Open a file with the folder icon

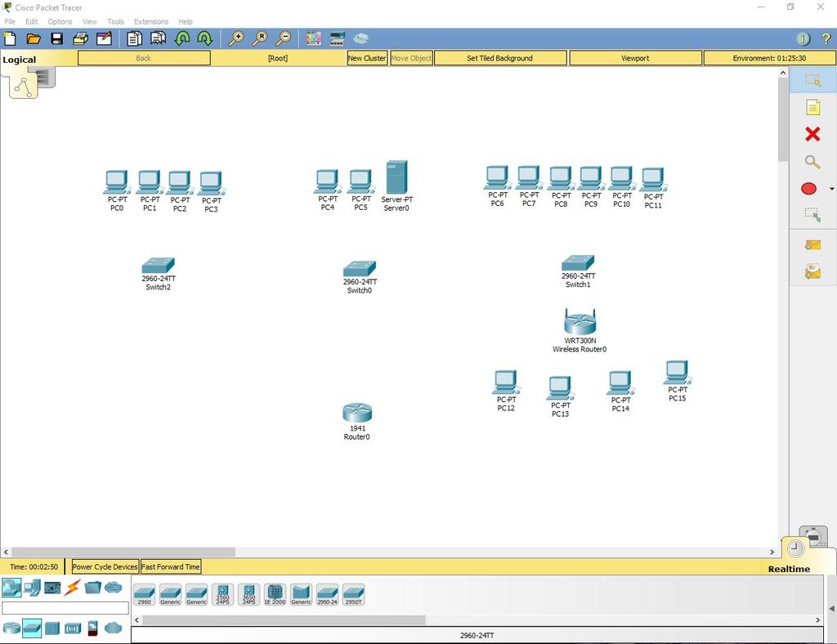pyautogui.click(x=33, y=38)
